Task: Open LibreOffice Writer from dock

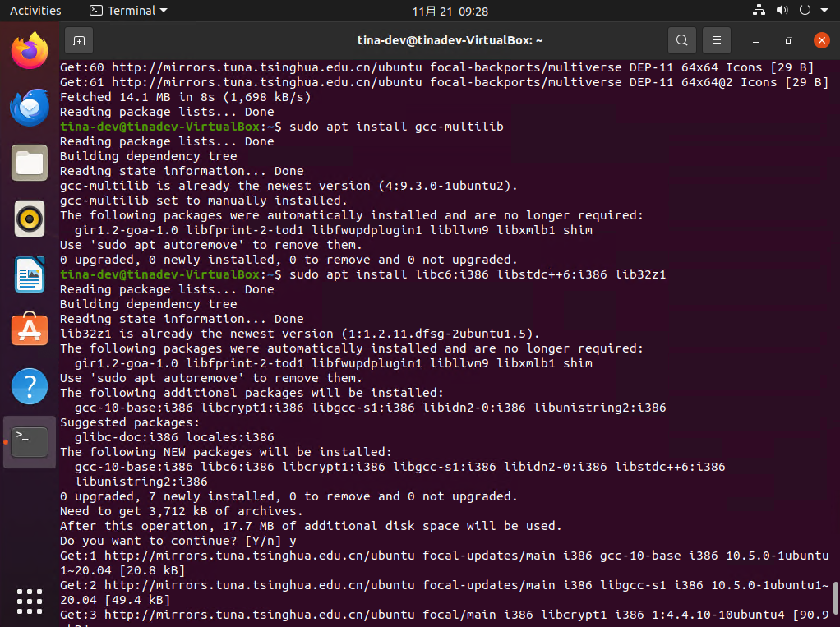Action: tap(30, 274)
